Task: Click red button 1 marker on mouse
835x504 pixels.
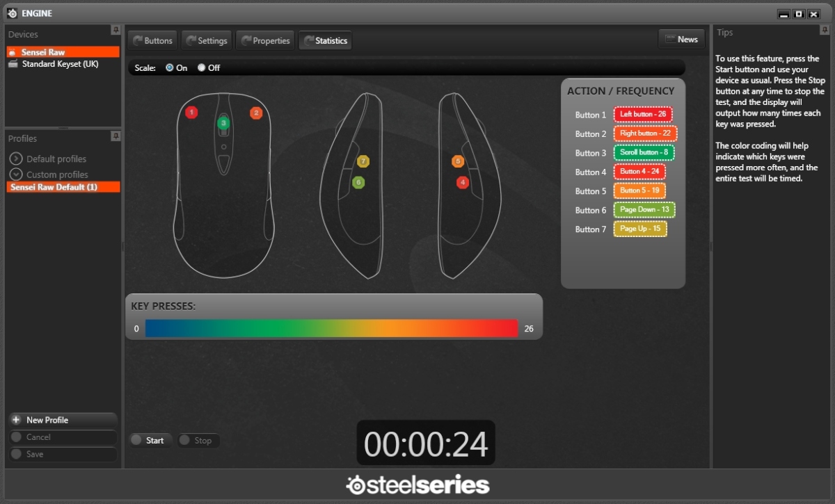Action: (191, 112)
